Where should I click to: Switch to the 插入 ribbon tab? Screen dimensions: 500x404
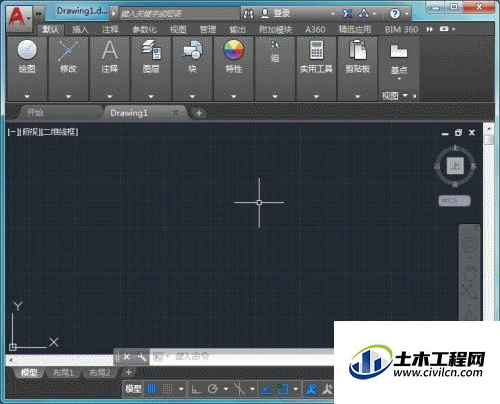point(80,29)
